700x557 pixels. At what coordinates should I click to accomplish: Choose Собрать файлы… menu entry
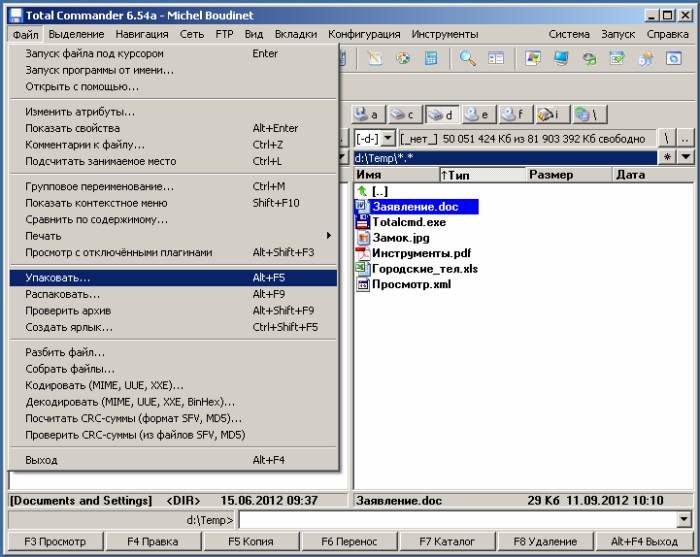coord(173,369)
